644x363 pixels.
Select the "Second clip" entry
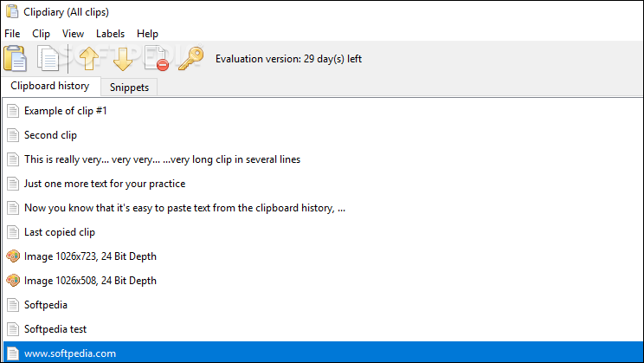click(x=323, y=135)
